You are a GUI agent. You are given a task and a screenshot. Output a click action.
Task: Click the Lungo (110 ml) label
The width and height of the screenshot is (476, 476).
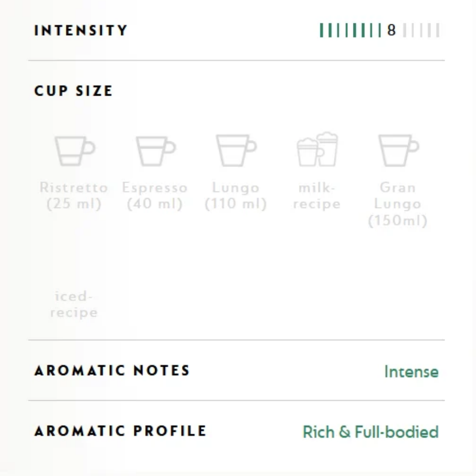click(x=236, y=196)
